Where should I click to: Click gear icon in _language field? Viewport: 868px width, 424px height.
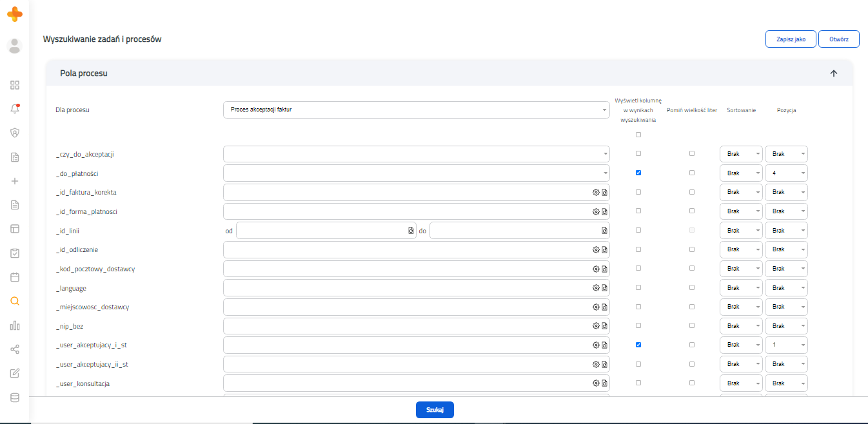tap(597, 288)
